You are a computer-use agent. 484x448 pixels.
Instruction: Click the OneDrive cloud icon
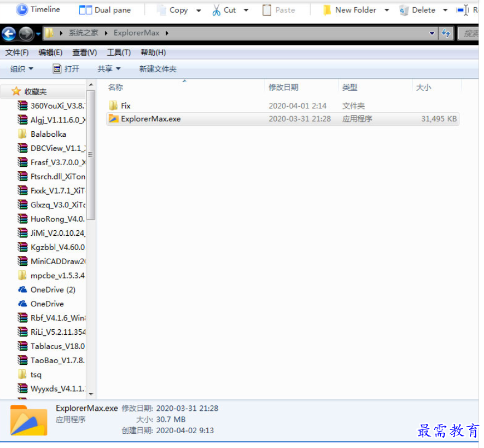click(x=22, y=304)
